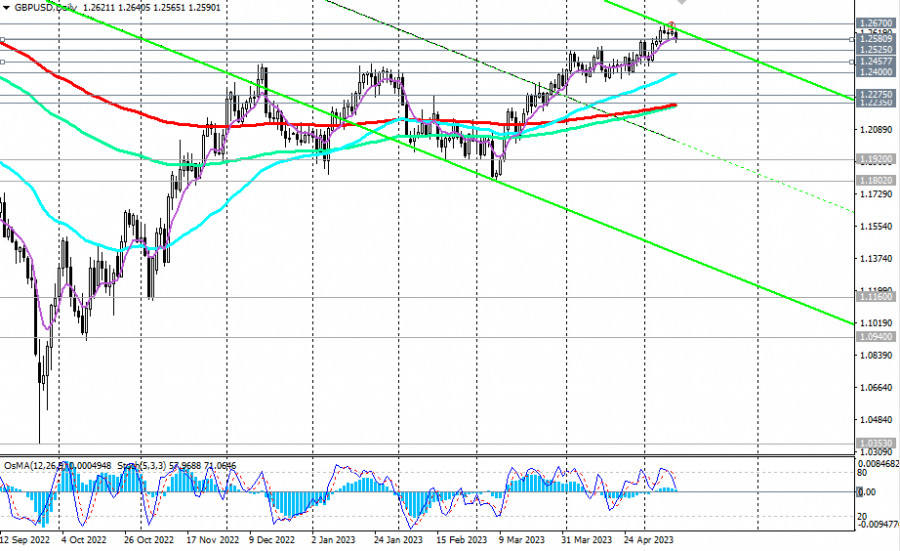The height and width of the screenshot is (551, 900).
Task: Click the 1.19200 price level label
Action: coord(875,158)
